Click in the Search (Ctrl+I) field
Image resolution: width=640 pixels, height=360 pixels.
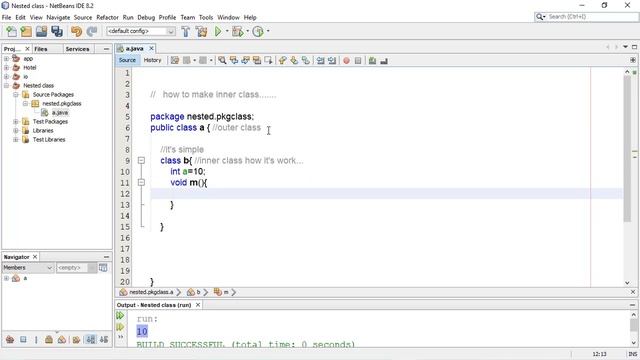point(587,17)
